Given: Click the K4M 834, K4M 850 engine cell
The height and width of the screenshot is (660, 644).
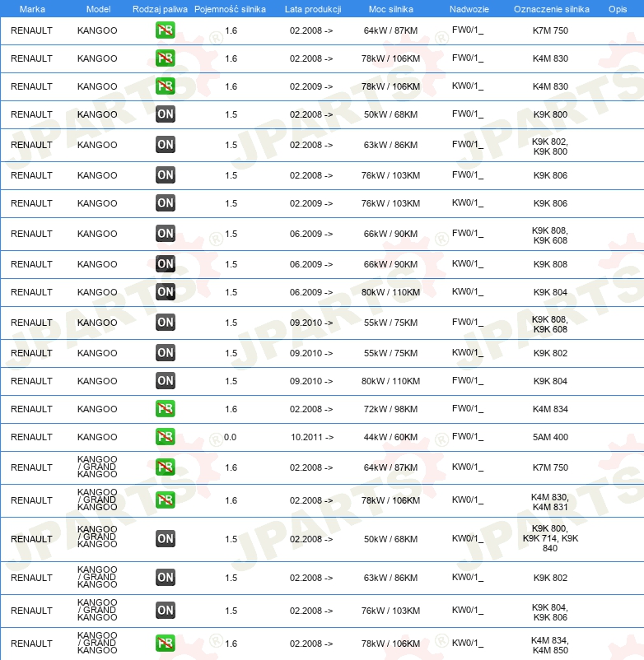Looking at the screenshot, I should tap(550, 645).
